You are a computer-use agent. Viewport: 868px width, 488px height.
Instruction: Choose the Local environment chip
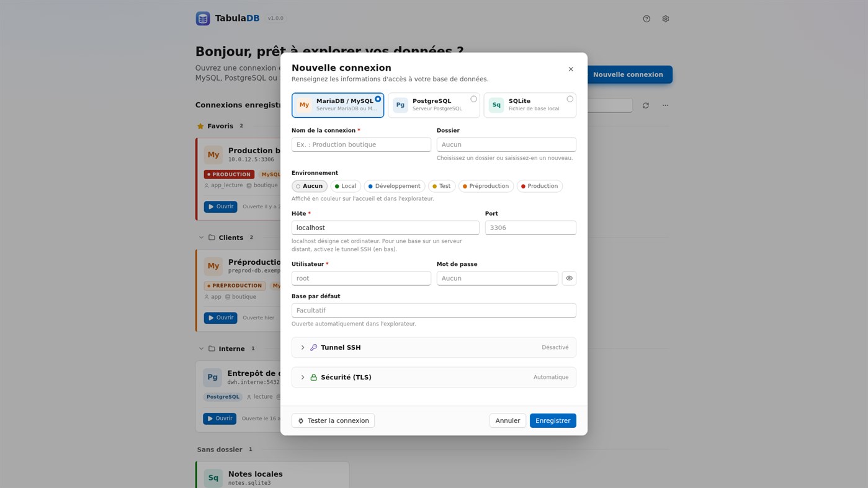346,186
